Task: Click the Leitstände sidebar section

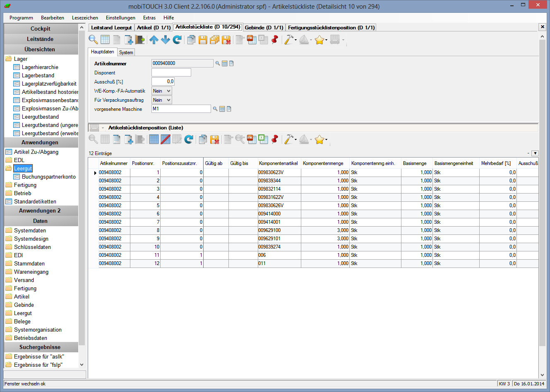Action: [x=41, y=39]
